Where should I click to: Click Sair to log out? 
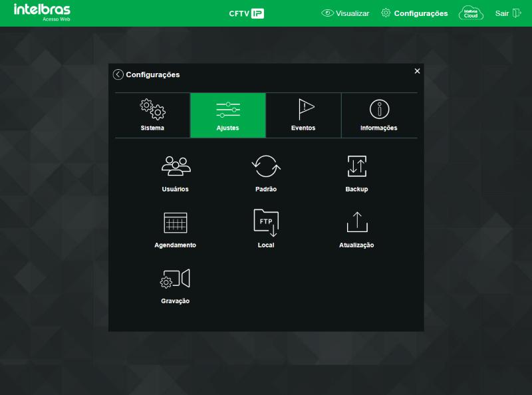click(508, 13)
